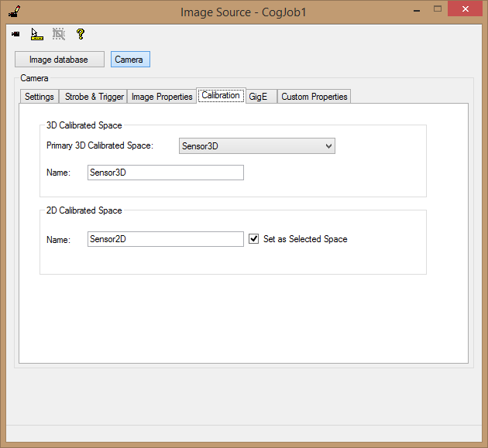Open the Settings tab

click(40, 97)
